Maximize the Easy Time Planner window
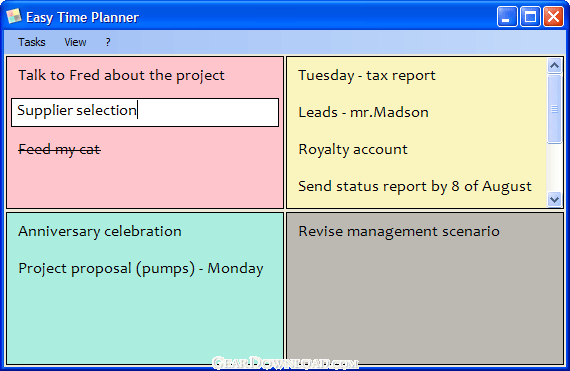Viewport: 570px width, 371px height. 530,17
